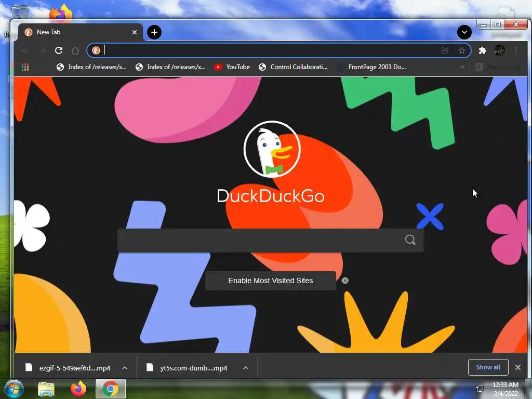Expand hidden bookmarks overflow chevron
The width and height of the screenshot is (532, 399).
462,67
